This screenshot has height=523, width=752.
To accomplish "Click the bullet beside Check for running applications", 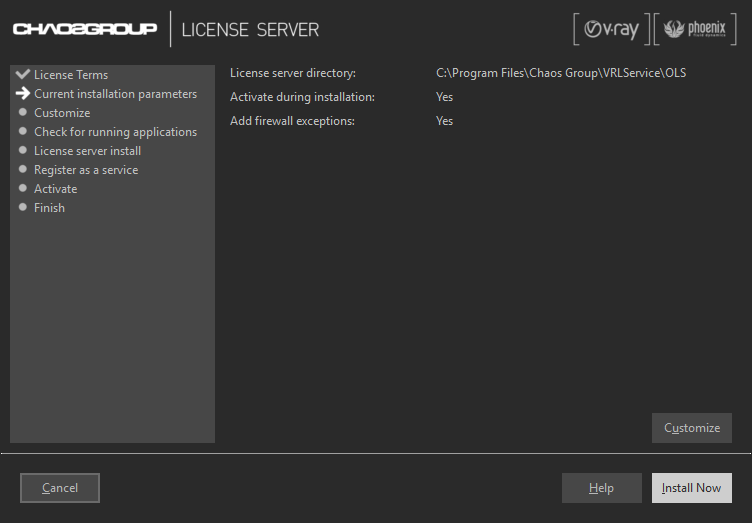I will 23,131.
